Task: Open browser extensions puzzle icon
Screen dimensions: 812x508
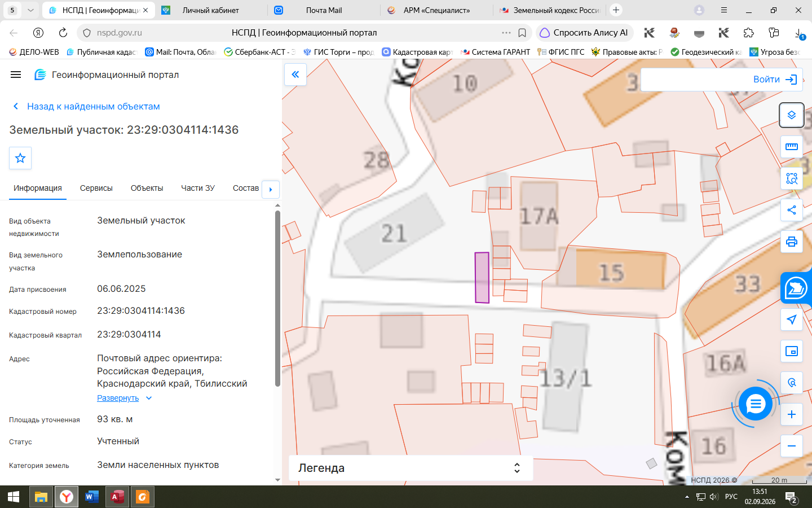Action: [x=749, y=33]
